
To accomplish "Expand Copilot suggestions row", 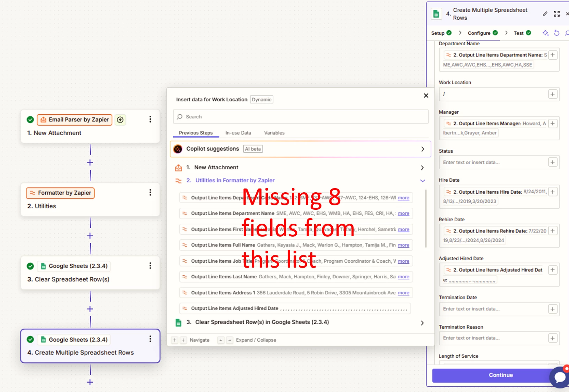I will tap(301, 149).
